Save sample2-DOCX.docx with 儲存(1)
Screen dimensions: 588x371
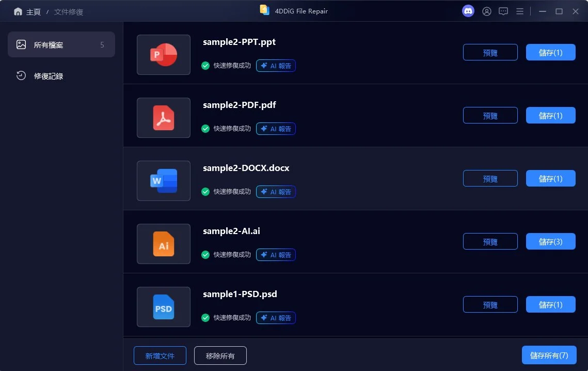[x=551, y=179]
